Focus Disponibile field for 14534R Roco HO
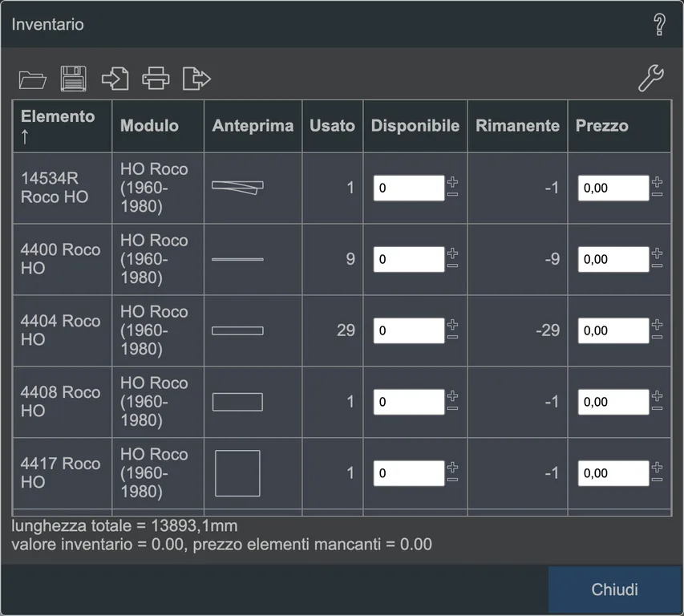The height and width of the screenshot is (616, 684). 409,188
